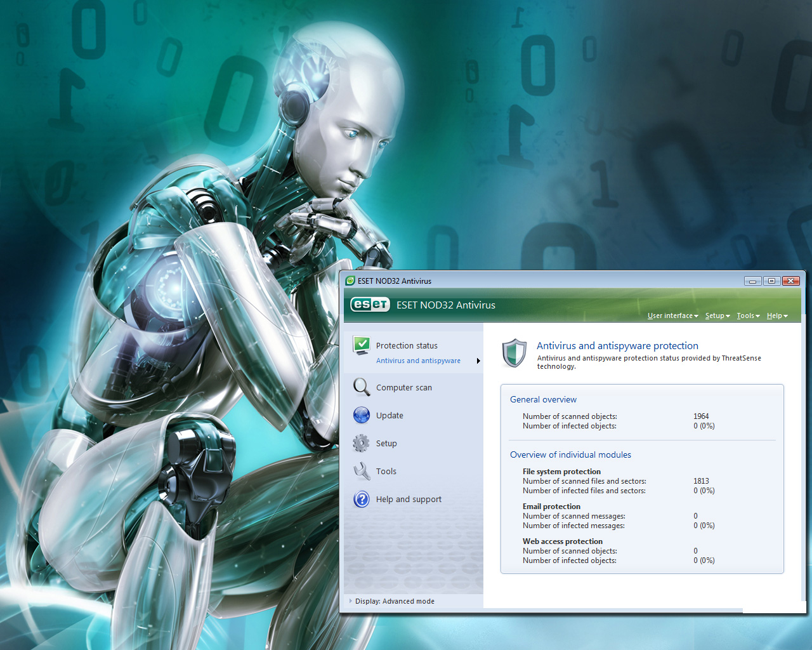
Task: Maximize the ESET NOD32 Antivirus window
Action: pyautogui.click(x=771, y=281)
